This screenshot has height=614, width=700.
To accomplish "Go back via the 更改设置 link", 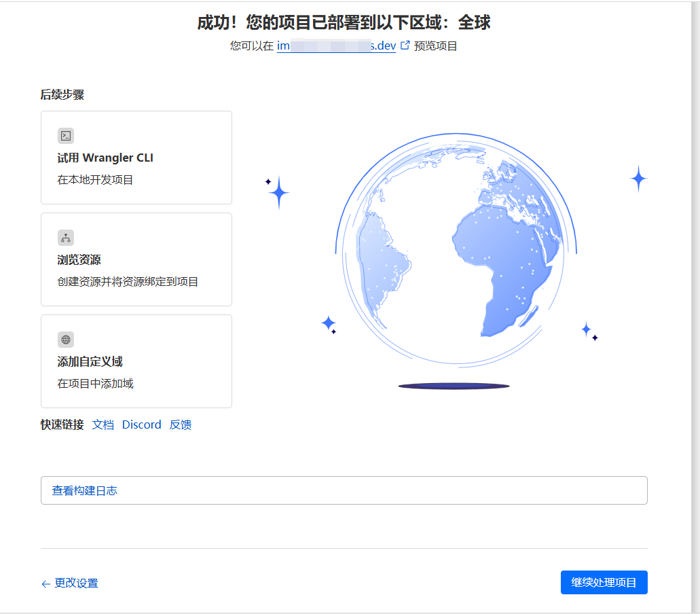I will [76, 583].
